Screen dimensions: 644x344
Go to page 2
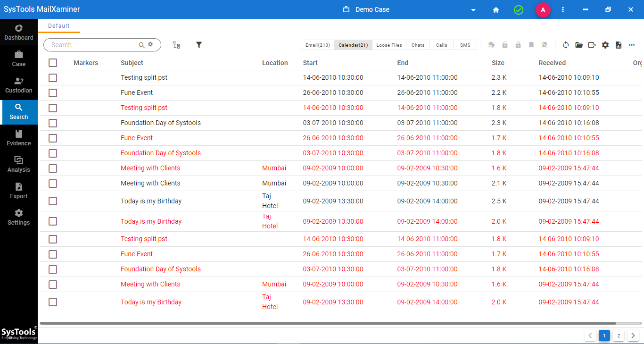(619, 336)
